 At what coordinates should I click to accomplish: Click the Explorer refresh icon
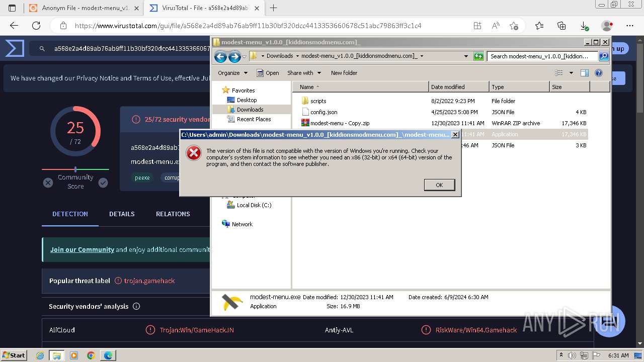click(x=478, y=56)
